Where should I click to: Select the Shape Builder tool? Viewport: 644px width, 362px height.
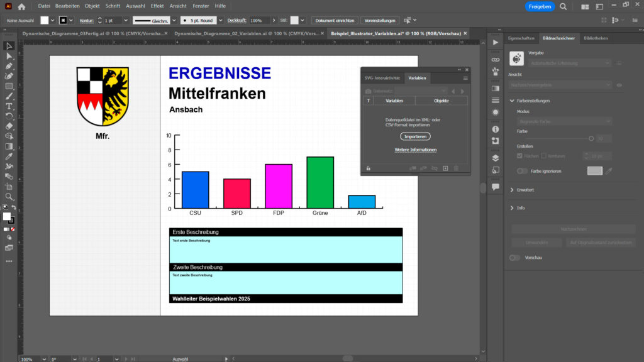click(x=9, y=136)
